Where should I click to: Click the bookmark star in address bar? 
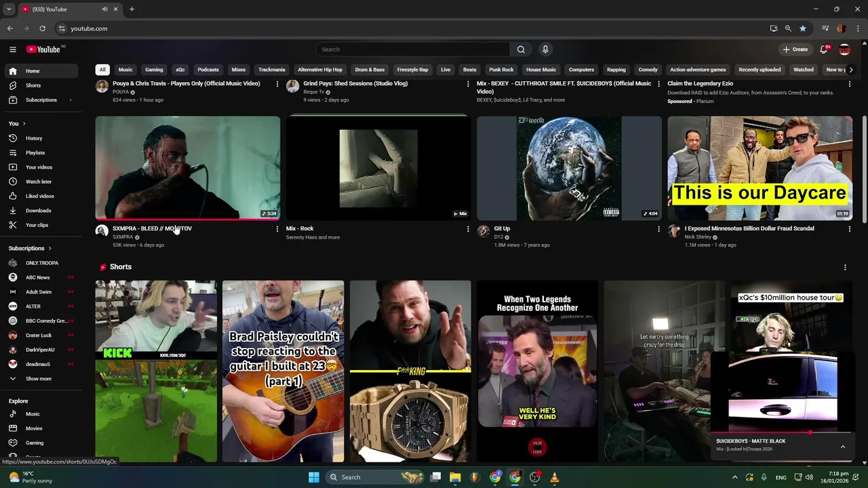[803, 28]
